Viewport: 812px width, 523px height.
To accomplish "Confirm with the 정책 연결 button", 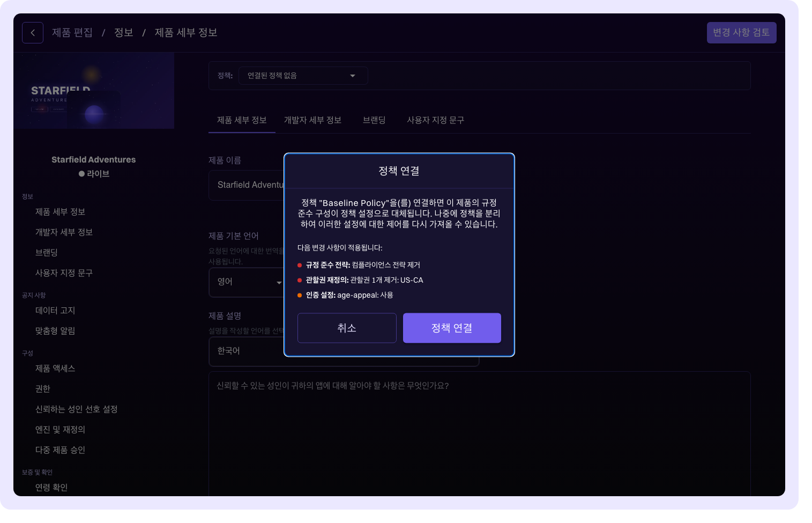I will pos(452,328).
